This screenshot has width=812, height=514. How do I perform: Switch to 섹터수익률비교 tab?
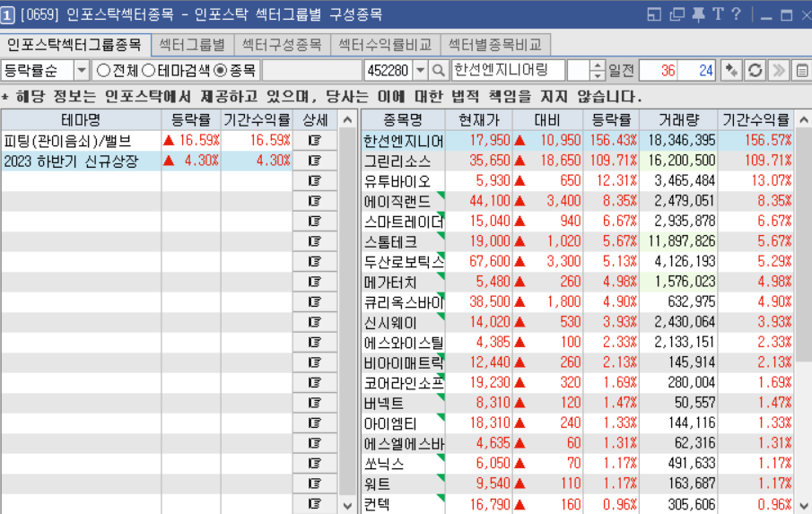[385, 45]
